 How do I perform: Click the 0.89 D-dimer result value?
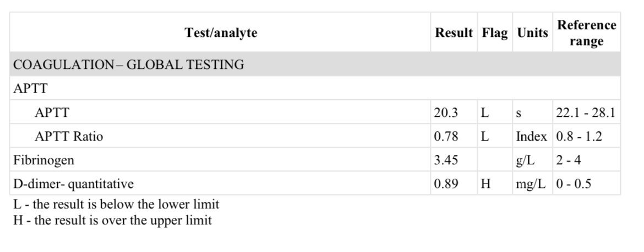(446, 184)
